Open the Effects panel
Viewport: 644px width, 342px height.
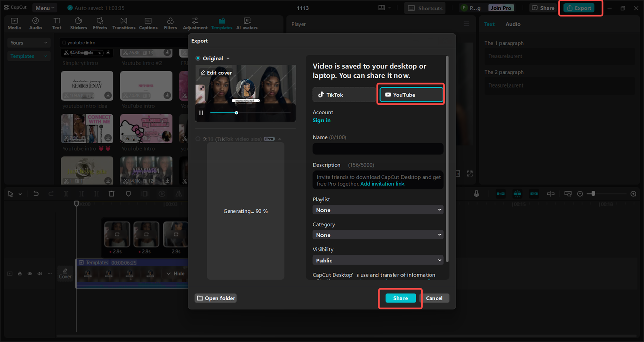[x=100, y=23]
